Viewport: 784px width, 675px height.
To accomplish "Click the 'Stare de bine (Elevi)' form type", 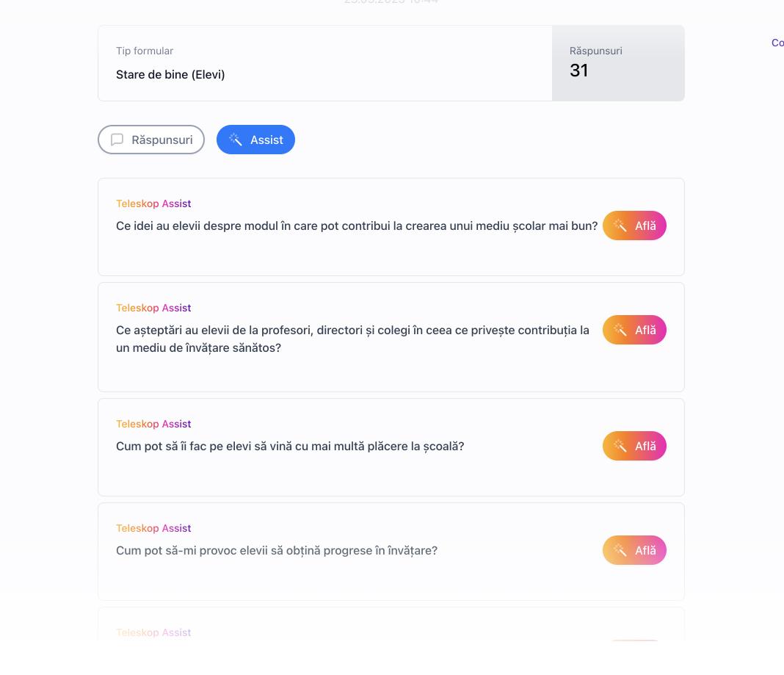I will tap(170, 74).
